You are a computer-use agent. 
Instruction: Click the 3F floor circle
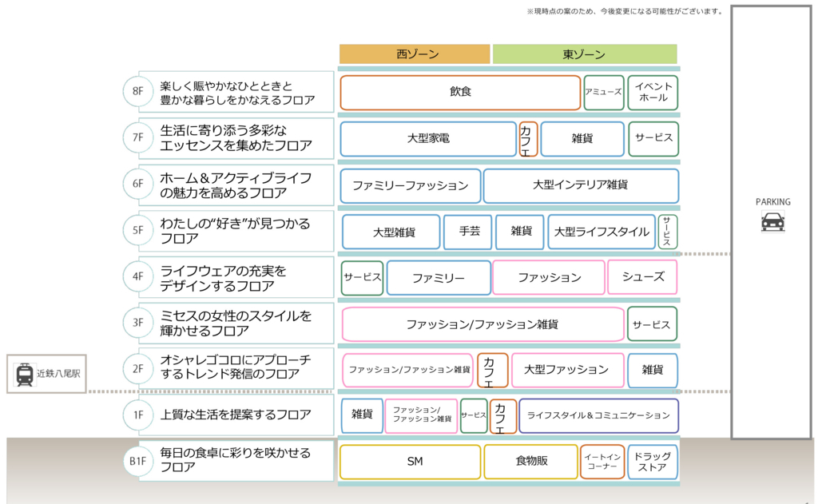pos(137,323)
